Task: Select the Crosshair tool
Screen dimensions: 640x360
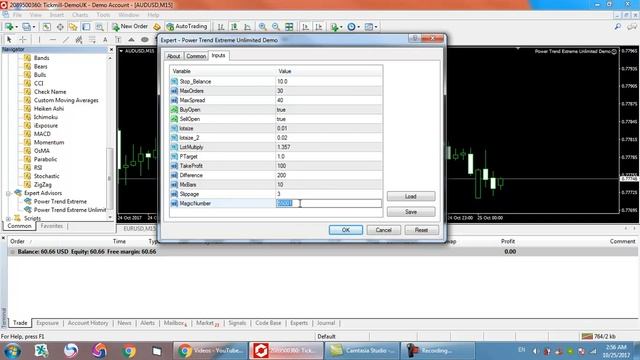Action: coord(22,40)
